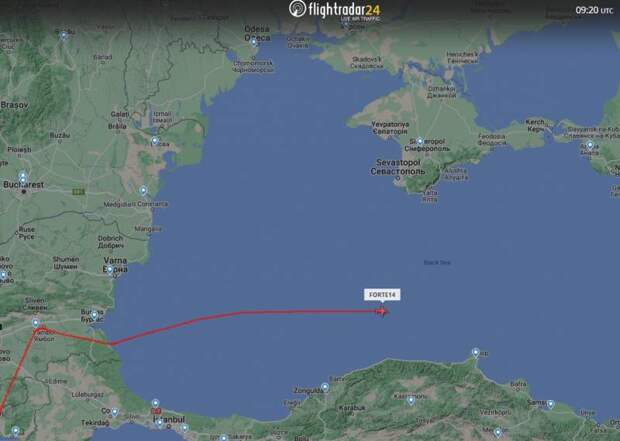
Task: Select the Simferopol airport marker
Action: pos(420,141)
